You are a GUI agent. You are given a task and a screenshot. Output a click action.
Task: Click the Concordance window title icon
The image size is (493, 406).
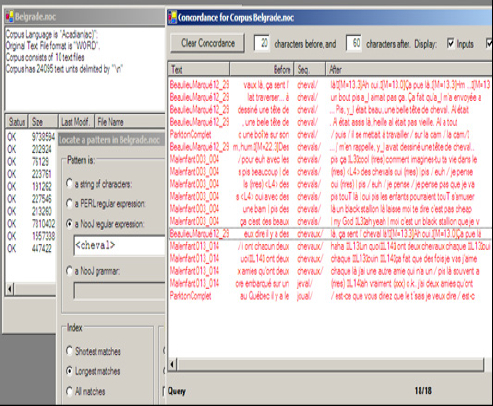tap(172, 17)
